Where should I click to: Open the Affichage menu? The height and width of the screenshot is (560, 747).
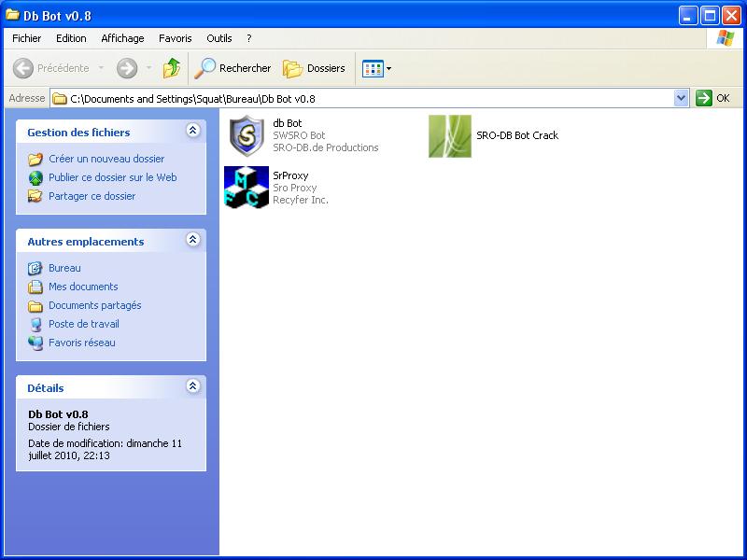coord(122,38)
